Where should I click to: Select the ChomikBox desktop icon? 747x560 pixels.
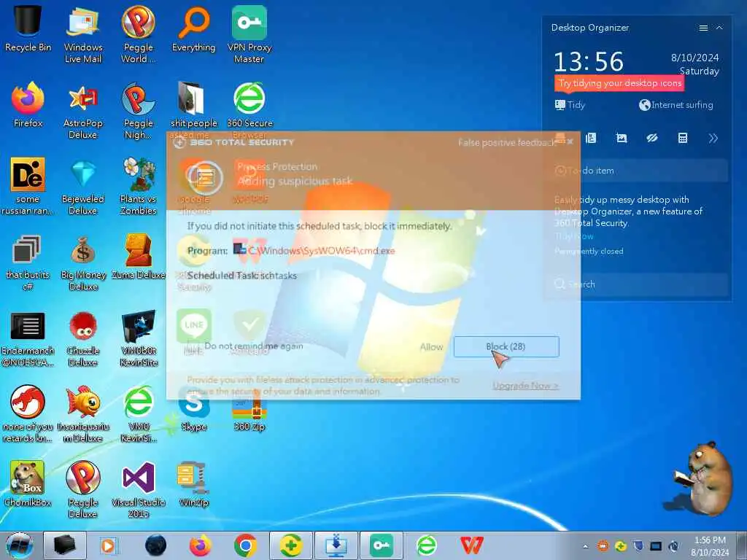tap(28, 484)
